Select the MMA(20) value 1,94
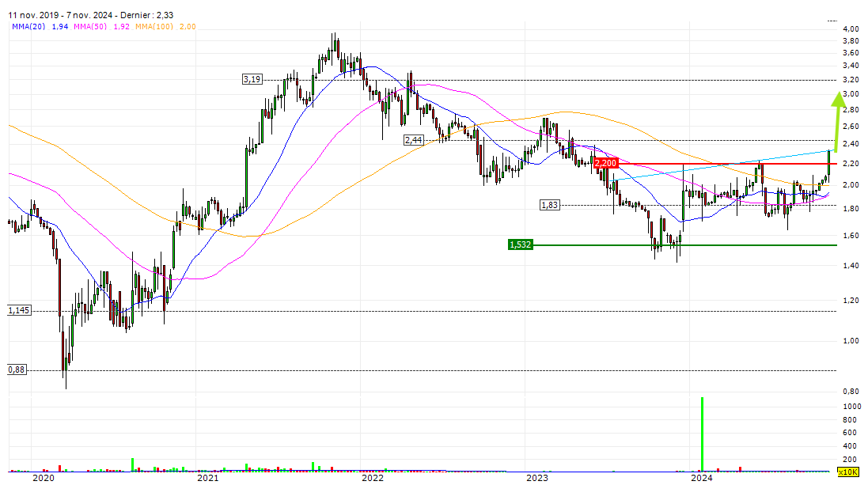Viewport: 868px width, 485px height. [60, 27]
